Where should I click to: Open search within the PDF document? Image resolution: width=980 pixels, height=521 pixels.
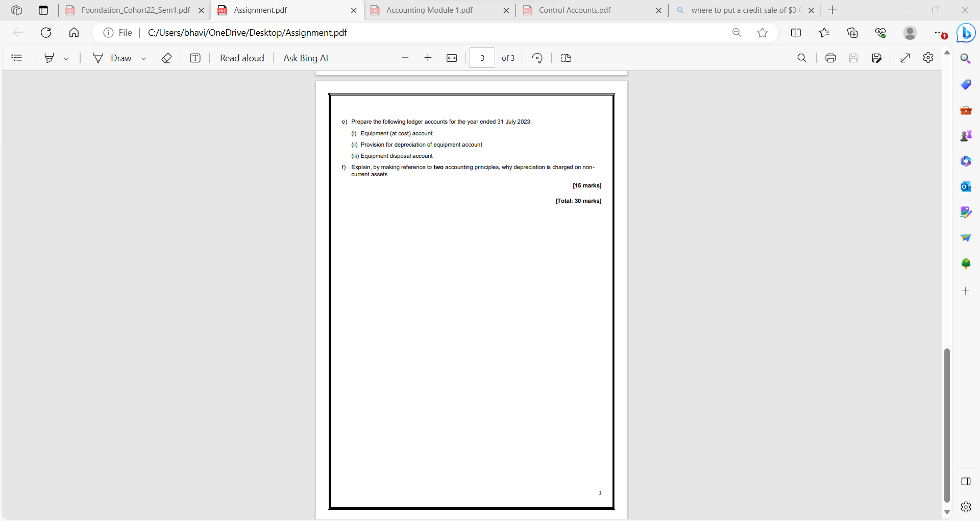coord(802,58)
